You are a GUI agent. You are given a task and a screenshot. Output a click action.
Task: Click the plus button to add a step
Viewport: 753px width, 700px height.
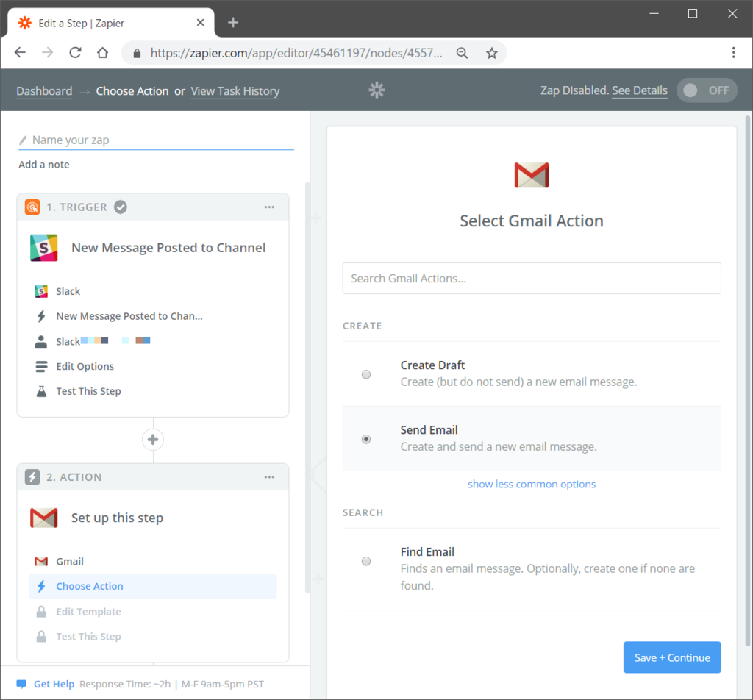[153, 439]
